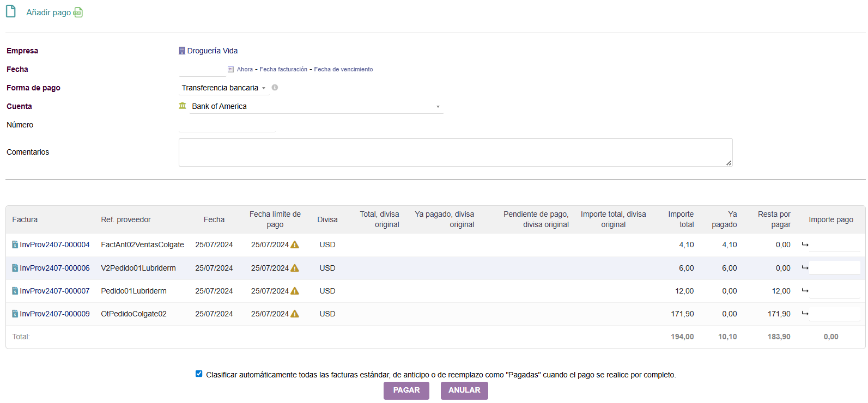
Task: Click fill-amount arrow for invoice InvProv2407-000009
Action: pos(805,314)
